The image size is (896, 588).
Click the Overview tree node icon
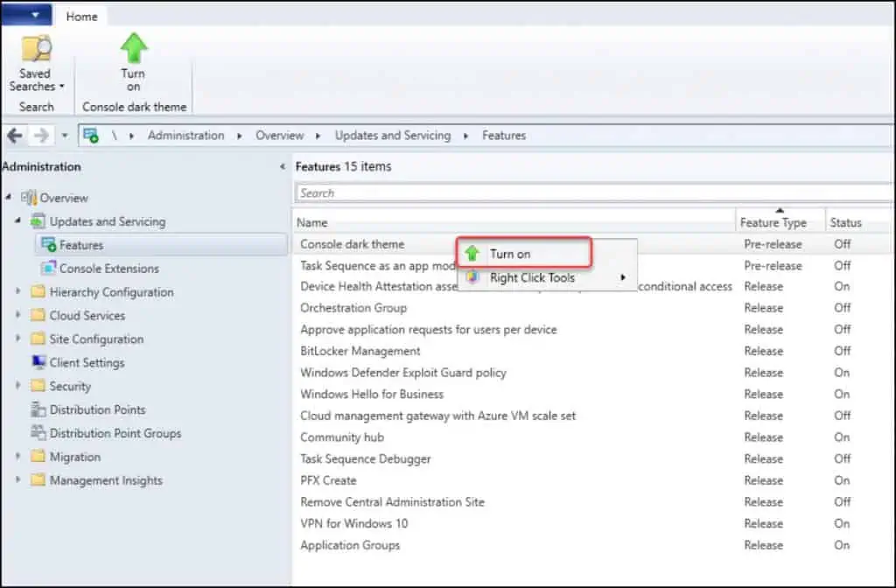click(x=29, y=198)
